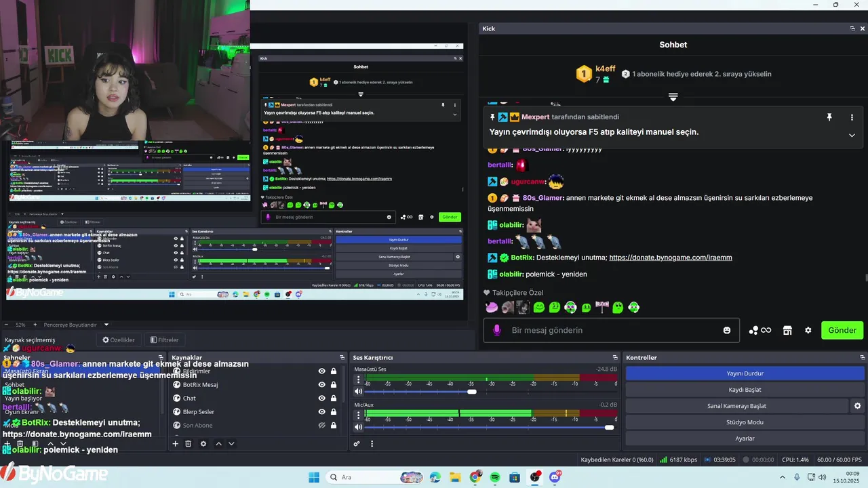Move source down in Kaynaklar list
The image size is (868, 488).
point(231,444)
